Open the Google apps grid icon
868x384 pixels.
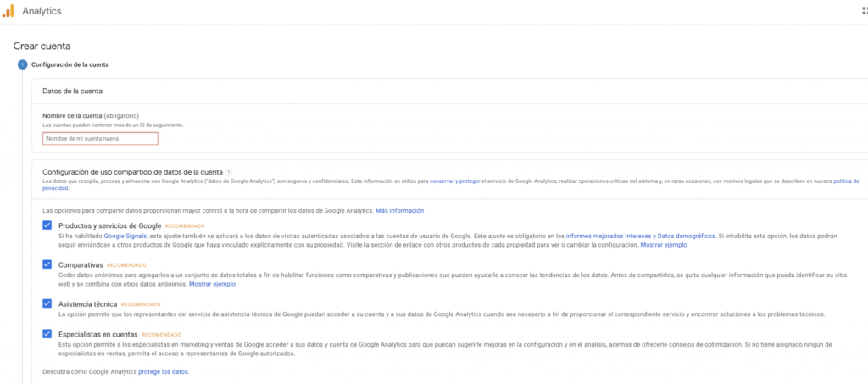(864, 12)
